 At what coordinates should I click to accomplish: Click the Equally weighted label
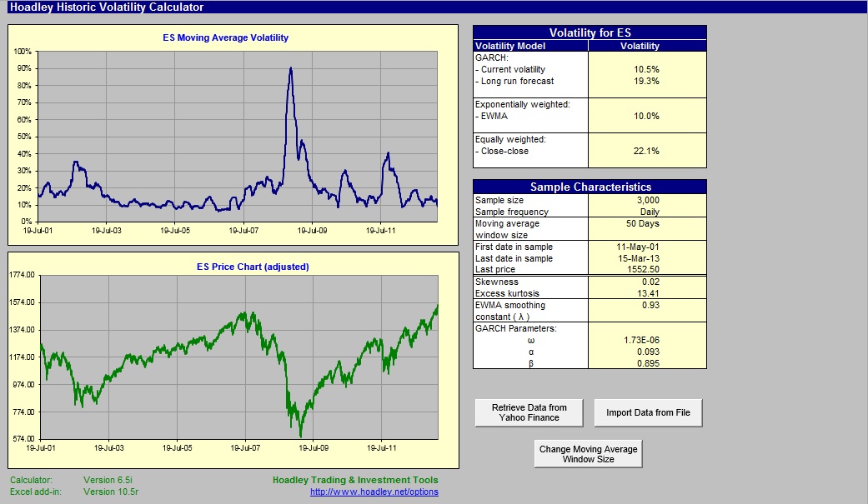coord(510,139)
